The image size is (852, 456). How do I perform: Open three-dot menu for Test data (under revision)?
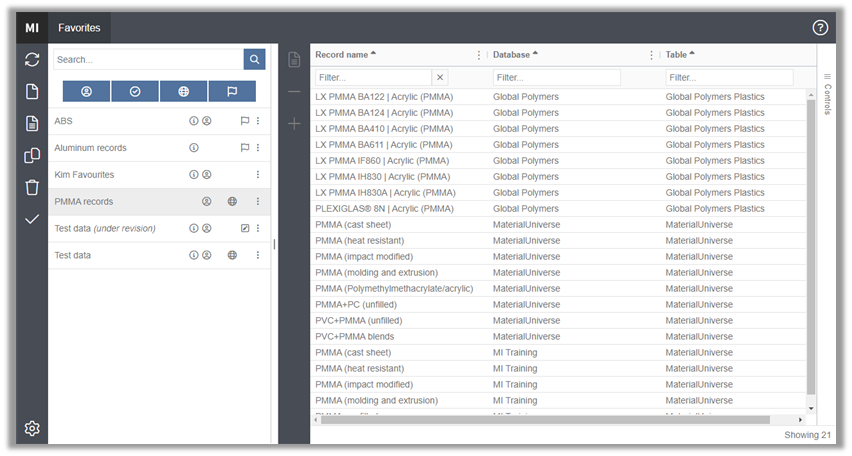point(258,228)
